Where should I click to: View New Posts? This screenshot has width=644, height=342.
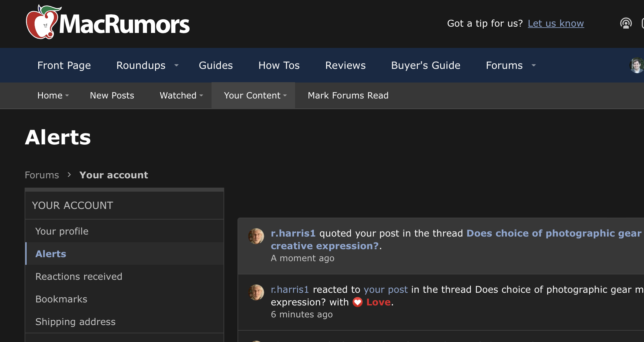point(112,95)
